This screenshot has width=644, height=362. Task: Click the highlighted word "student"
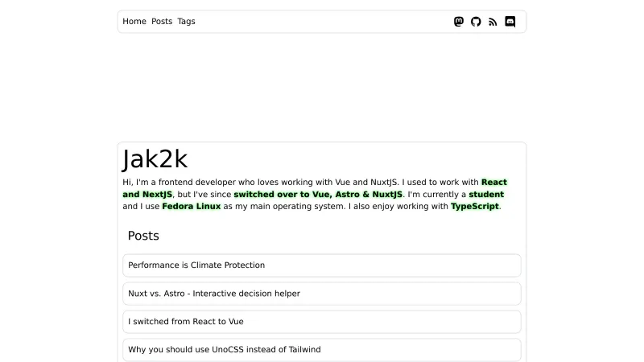pos(486,195)
